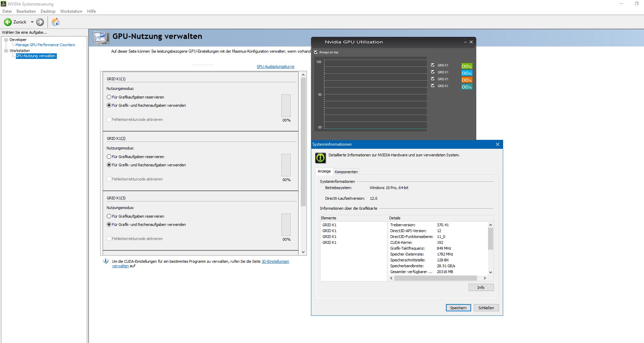Click the green Zurück back arrow icon
644x343 pixels.
coord(8,22)
